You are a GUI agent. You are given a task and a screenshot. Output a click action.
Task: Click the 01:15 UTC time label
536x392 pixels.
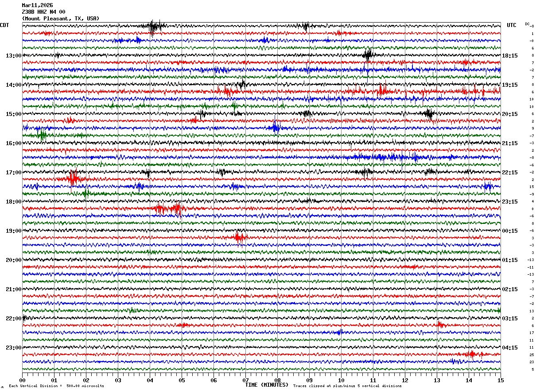(x=510, y=260)
